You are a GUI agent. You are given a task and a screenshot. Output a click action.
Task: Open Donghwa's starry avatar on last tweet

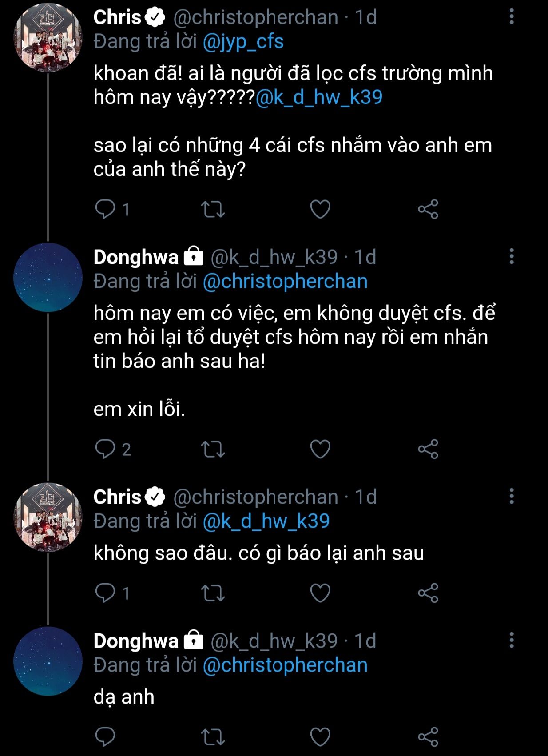pos(48,661)
